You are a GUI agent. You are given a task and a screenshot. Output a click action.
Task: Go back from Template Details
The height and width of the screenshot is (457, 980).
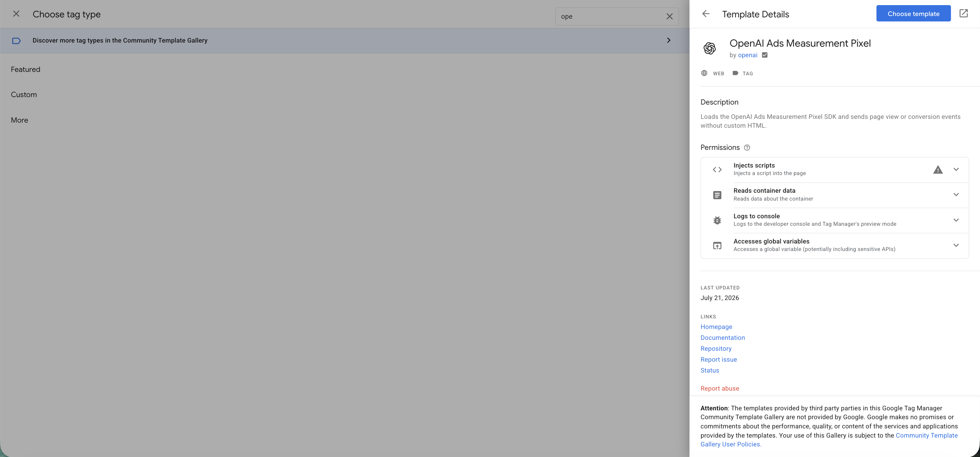pos(706,14)
